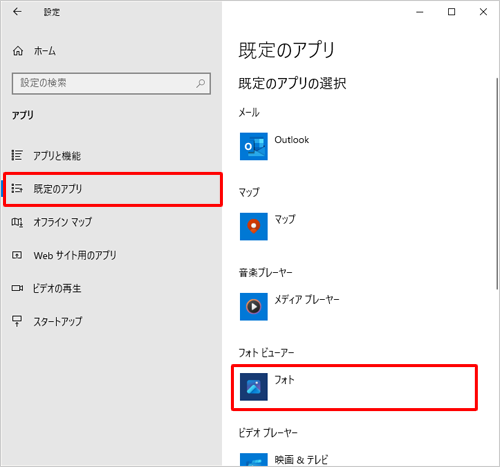Click the 映画 & テレビ app icon
This screenshot has width=500, height=467.
tap(254, 460)
